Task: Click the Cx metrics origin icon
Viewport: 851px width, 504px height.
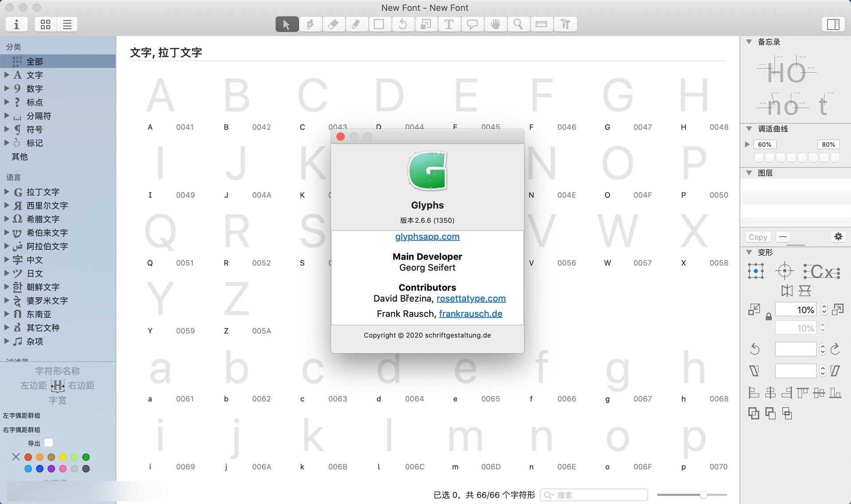Action: tap(822, 271)
